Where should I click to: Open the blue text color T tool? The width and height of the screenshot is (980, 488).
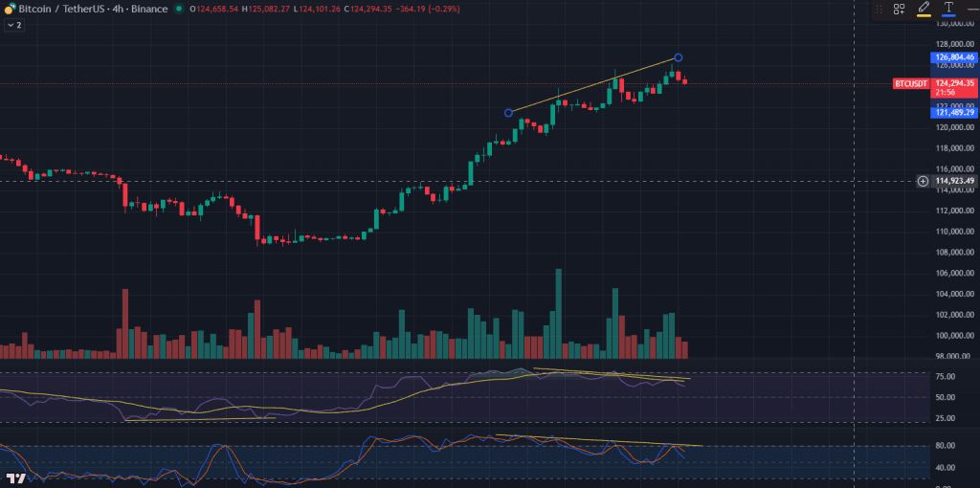coord(948,9)
